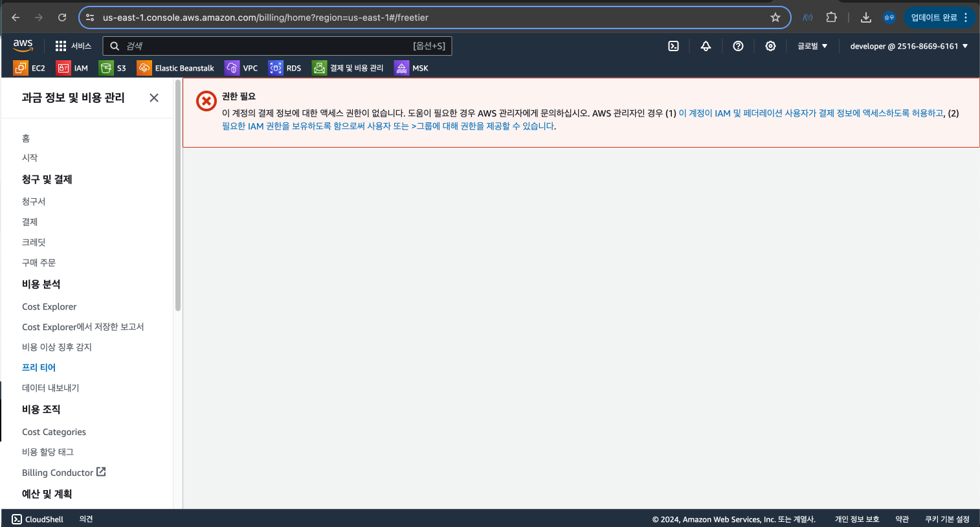Screen dimensions: 980x527
Task: Open the browser extensions puzzle icon
Action: tap(832, 17)
